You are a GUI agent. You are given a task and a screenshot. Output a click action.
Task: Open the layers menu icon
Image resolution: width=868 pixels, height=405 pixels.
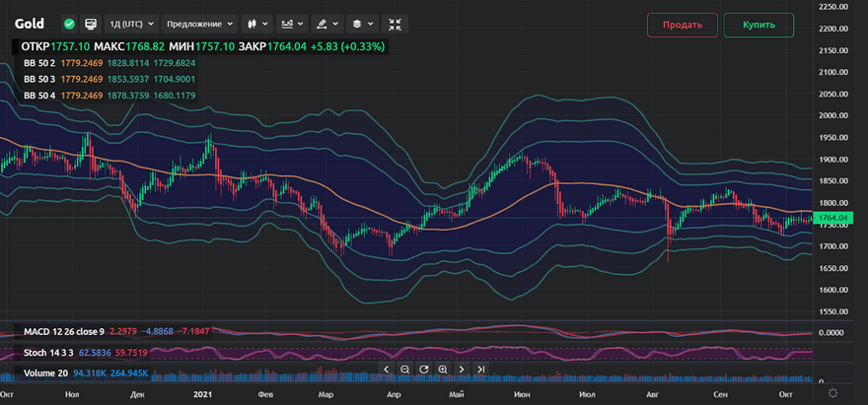click(361, 23)
